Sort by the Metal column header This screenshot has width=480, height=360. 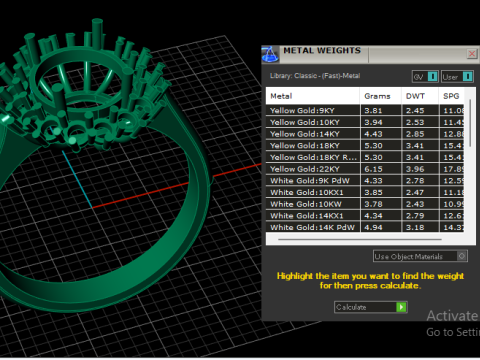click(313, 96)
